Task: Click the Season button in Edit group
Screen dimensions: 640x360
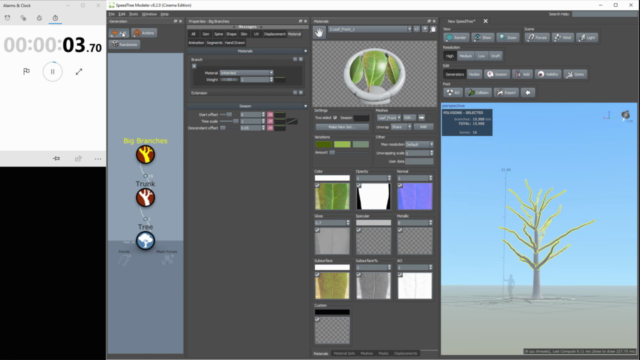Action: coord(497,74)
